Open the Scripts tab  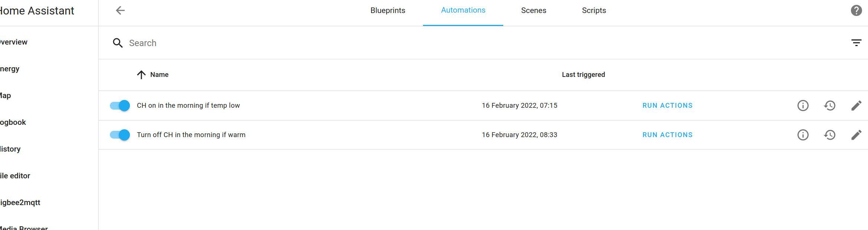594,10
